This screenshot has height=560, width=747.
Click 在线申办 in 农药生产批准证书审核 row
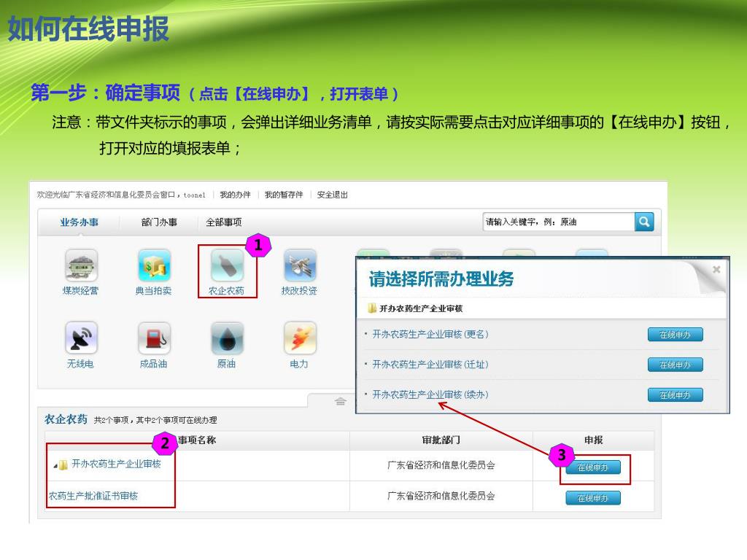593,498
